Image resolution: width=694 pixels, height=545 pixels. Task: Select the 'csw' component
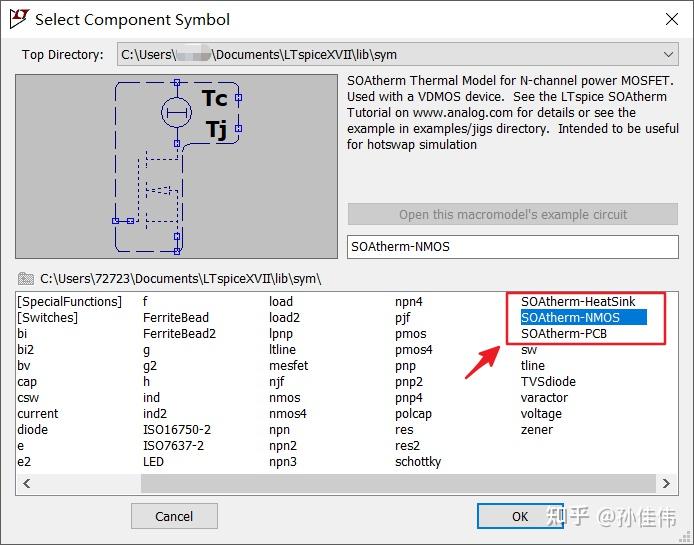(28, 398)
